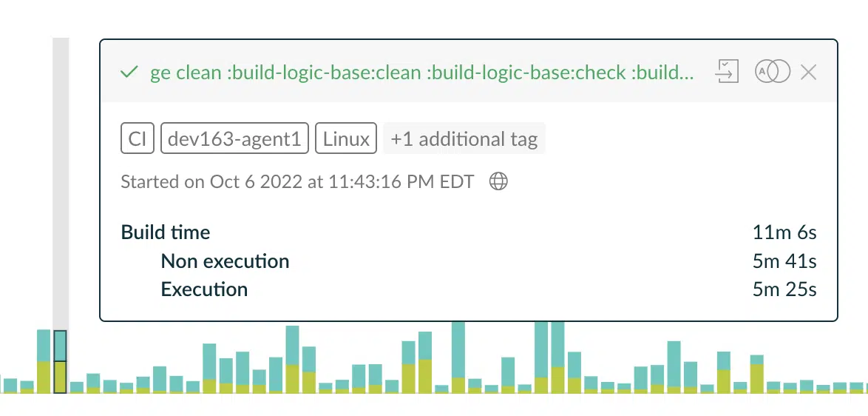Click the compare builds overlapping circles icon
868x416 pixels.
[x=773, y=72]
